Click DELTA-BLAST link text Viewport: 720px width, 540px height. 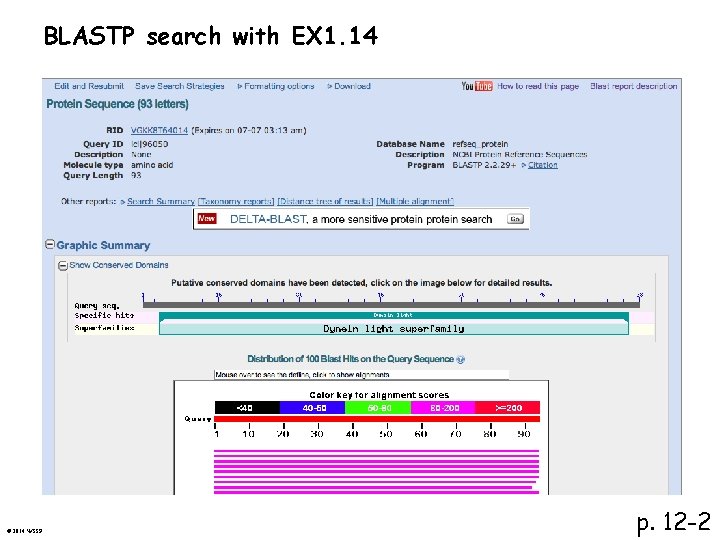268,219
